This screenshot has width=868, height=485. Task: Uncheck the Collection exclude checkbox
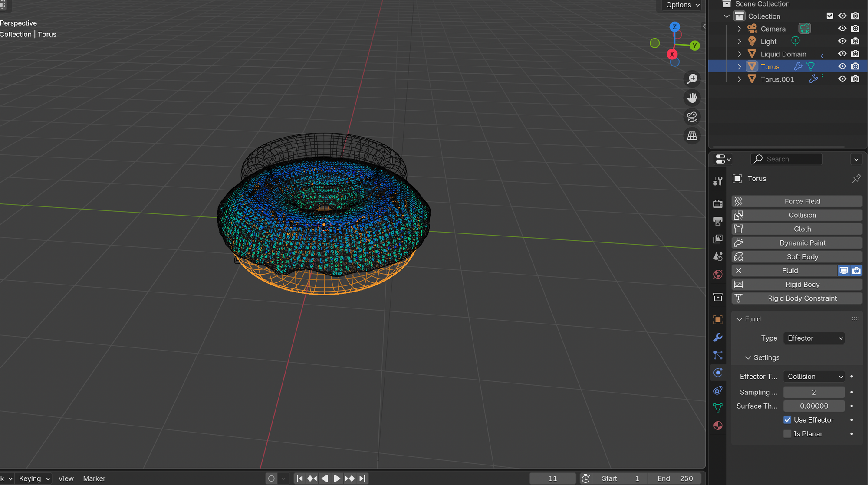click(830, 16)
